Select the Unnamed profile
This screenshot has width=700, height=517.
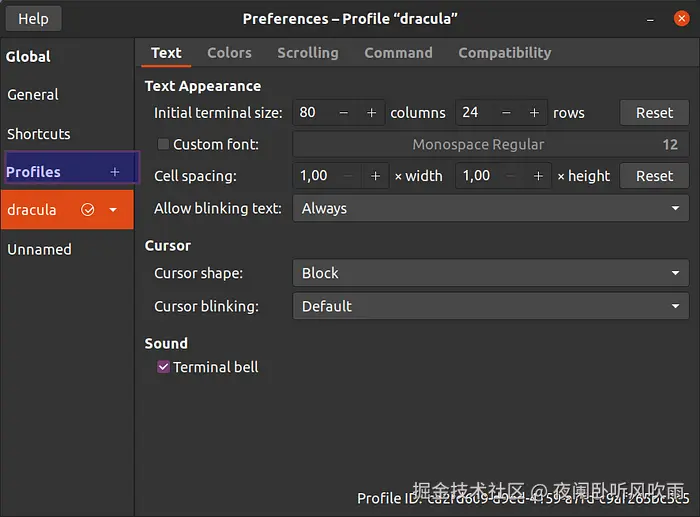[x=40, y=249]
